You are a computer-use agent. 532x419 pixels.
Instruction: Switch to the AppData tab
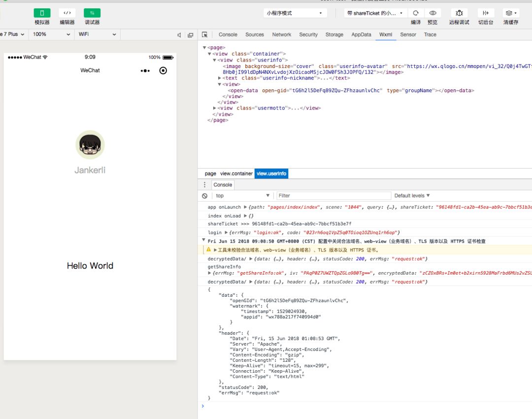[x=362, y=35]
